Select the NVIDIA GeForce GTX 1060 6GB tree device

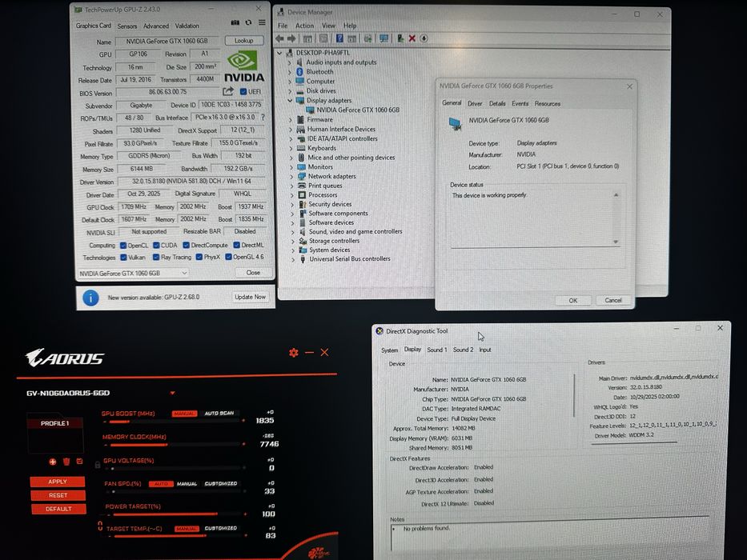click(358, 110)
